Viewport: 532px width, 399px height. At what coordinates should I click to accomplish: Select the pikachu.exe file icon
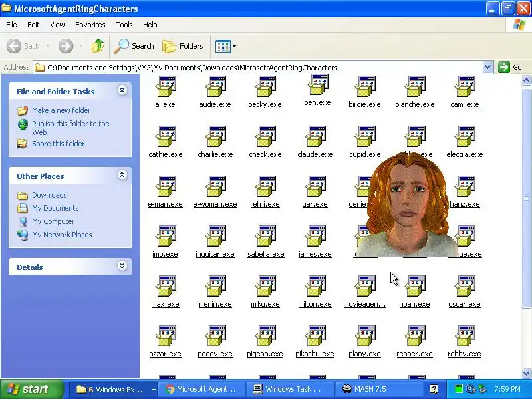[x=315, y=336]
